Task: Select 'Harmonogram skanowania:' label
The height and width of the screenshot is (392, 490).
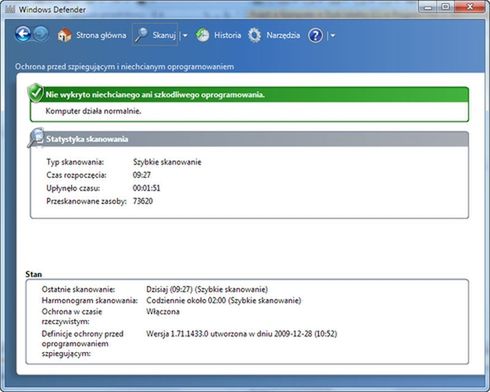Action: (89, 300)
